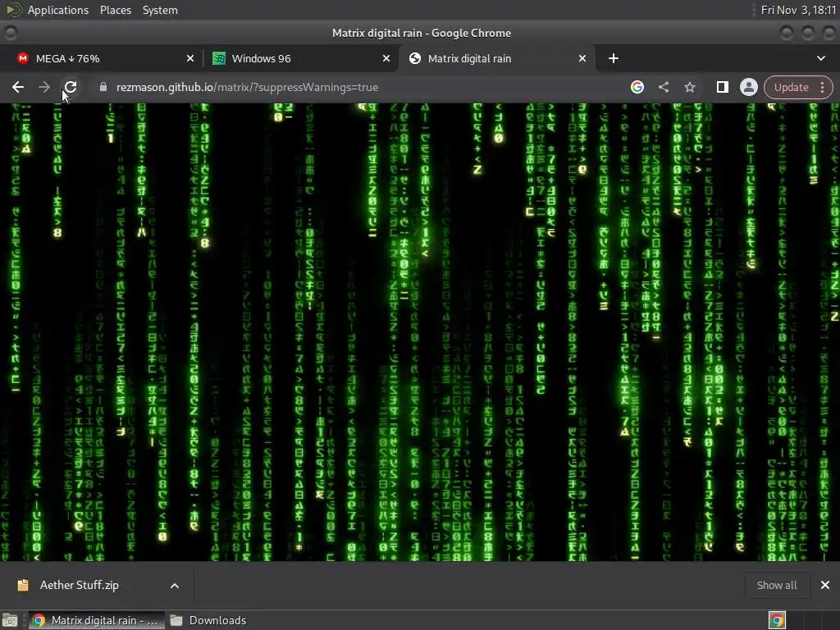Open the Applications menu
840x630 pixels.
point(58,10)
